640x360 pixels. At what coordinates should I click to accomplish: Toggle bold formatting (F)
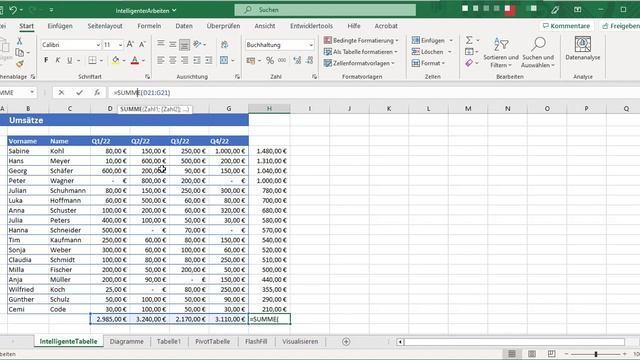click(x=46, y=60)
